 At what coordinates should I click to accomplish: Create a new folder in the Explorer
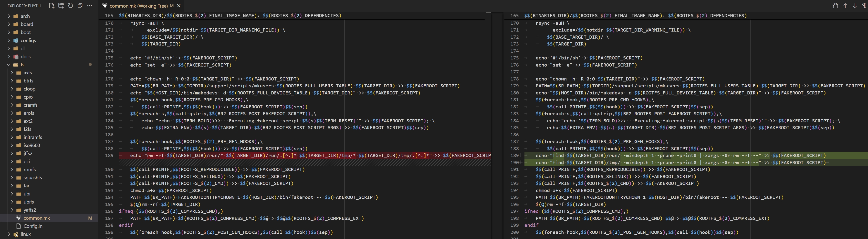[x=61, y=6]
